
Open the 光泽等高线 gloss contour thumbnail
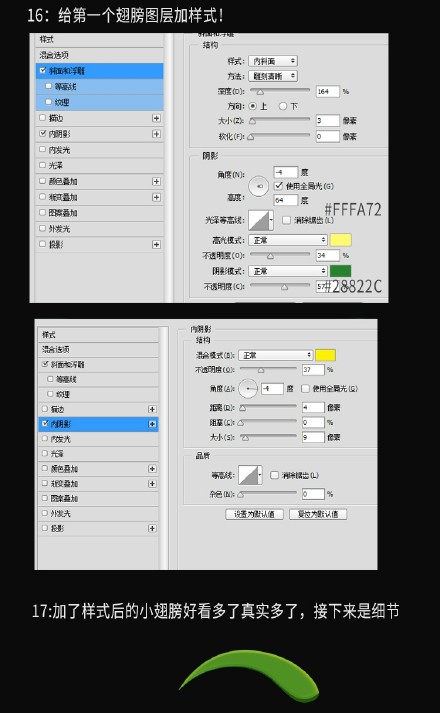(x=259, y=220)
